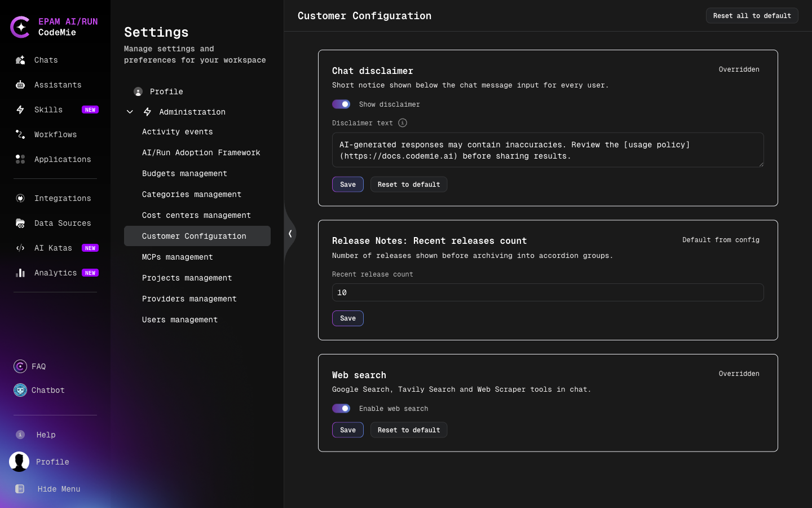Click the Profile person icon in Settings
The width and height of the screenshot is (812, 508).
pos(138,91)
